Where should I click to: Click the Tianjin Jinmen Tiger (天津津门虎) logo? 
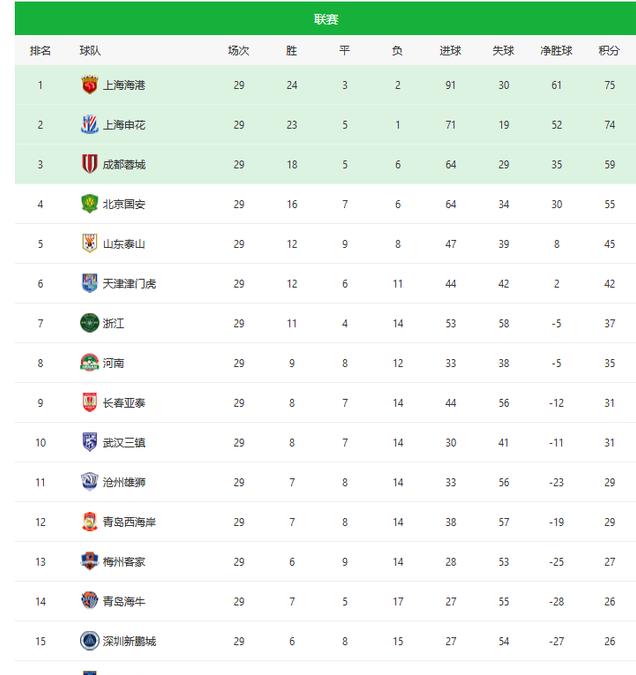90,283
